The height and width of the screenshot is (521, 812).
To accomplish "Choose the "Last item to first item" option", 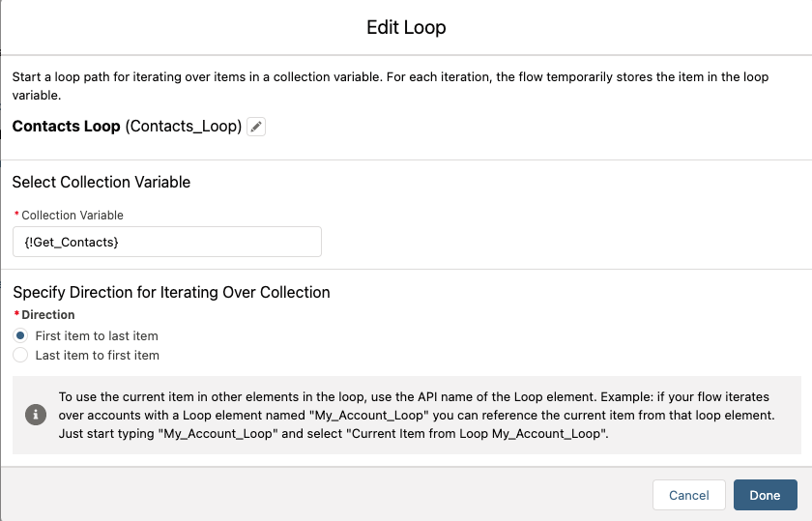I will pos(20,355).
